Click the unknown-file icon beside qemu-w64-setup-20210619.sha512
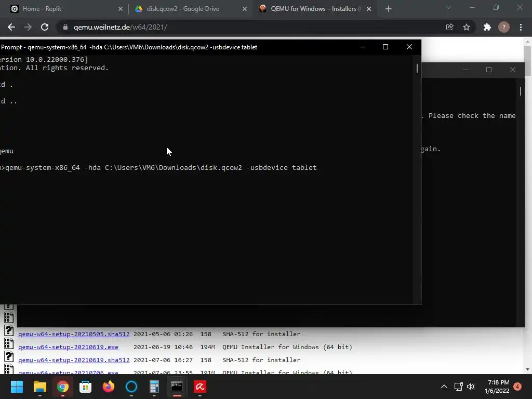Image resolution: width=532 pixels, height=399 pixels. pyautogui.click(x=9, y=356)
